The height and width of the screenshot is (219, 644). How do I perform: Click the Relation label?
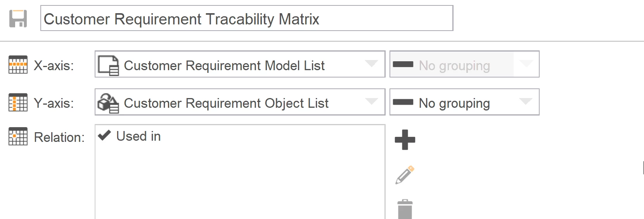(59, 137)
